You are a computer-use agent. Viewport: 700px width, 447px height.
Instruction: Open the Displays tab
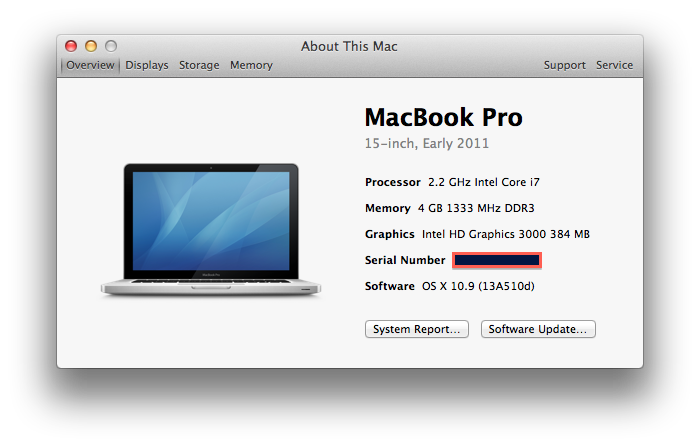click(x=146, y=65)
